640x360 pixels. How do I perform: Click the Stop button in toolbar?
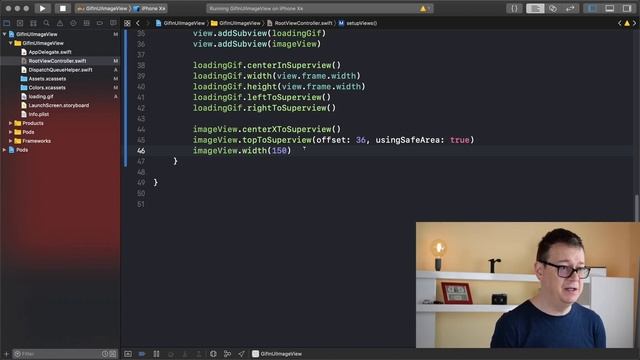tap(62, 8)
